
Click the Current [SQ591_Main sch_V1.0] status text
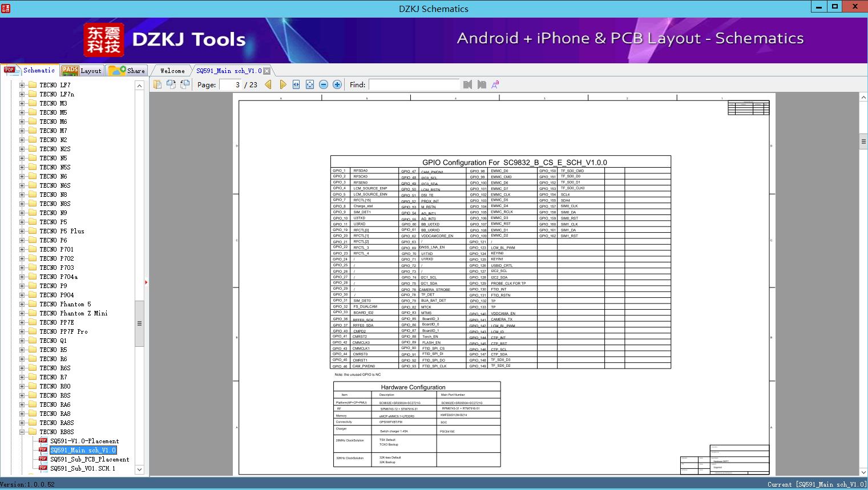click(x=817, y=484)
